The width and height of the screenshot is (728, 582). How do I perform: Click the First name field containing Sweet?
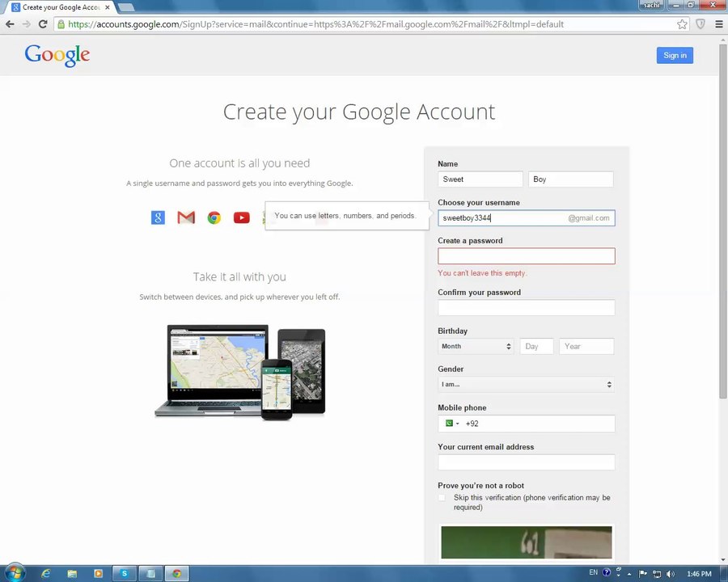pos(480,179)
